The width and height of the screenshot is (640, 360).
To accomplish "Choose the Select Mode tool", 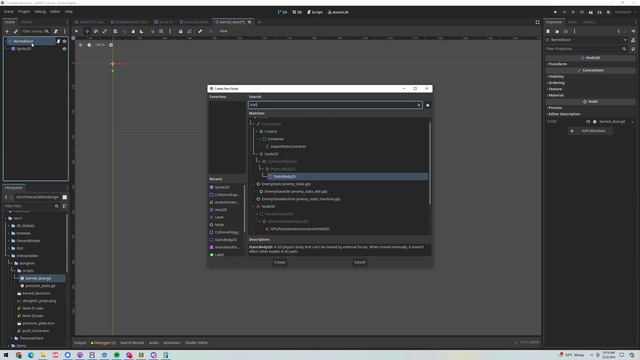I will [x=76, y=31].
